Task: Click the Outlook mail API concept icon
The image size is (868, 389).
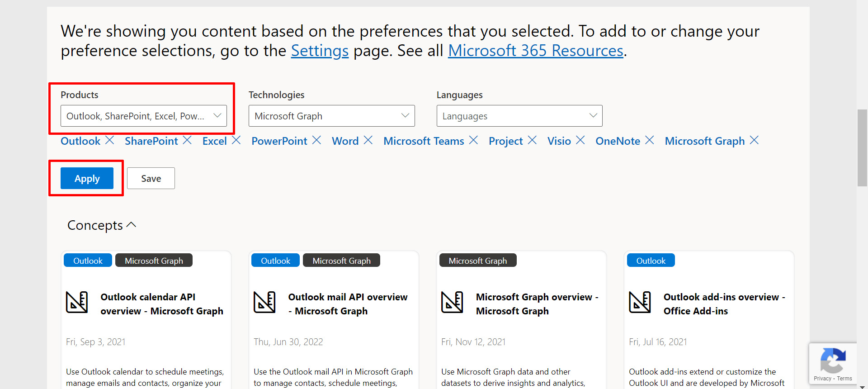Action: click(264, 302)
